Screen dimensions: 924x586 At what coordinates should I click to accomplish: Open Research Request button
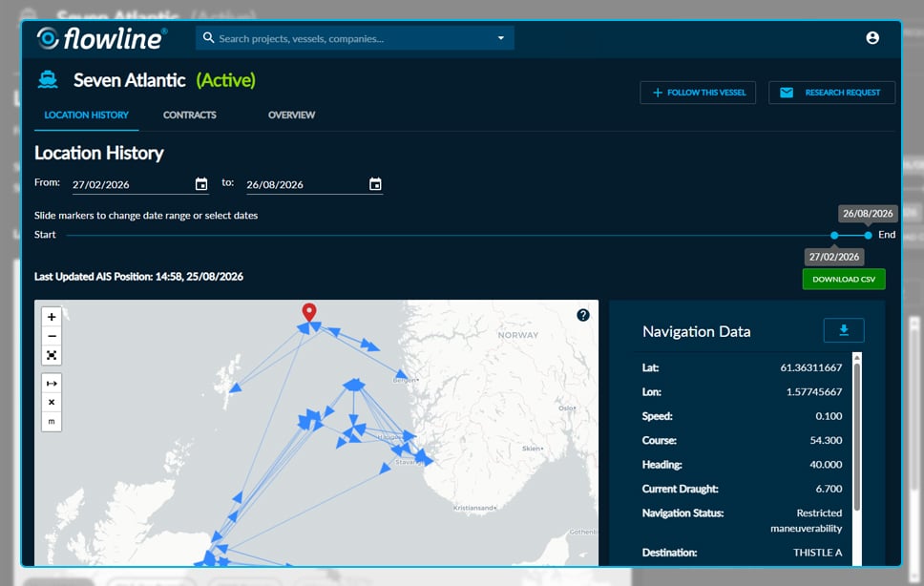coord(831,93)
